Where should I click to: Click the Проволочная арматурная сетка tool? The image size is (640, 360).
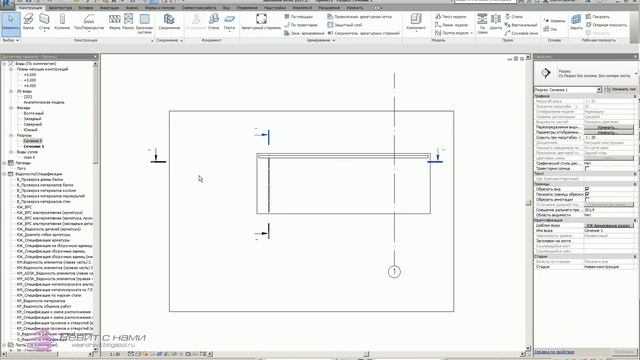360,17
